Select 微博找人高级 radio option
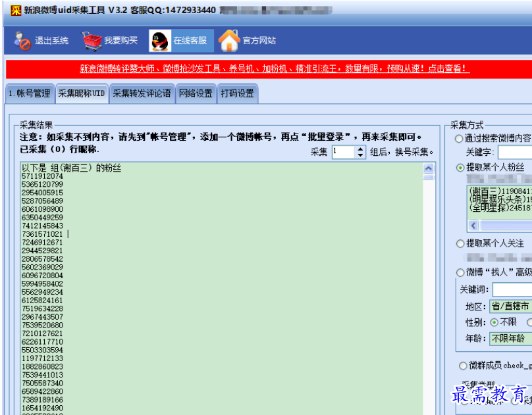 [x=460, y=272]
